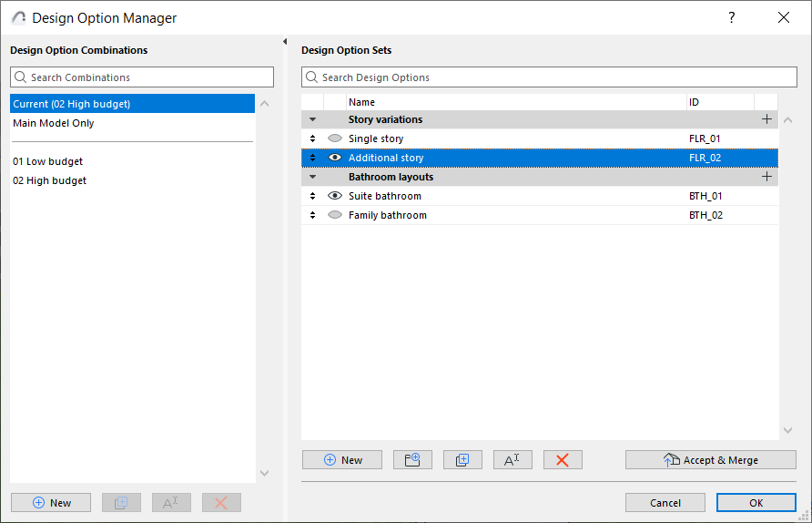This screenshot has width=812, height=523.
Task: Click the reorder handle of Single story
Action: pos(312,138)
